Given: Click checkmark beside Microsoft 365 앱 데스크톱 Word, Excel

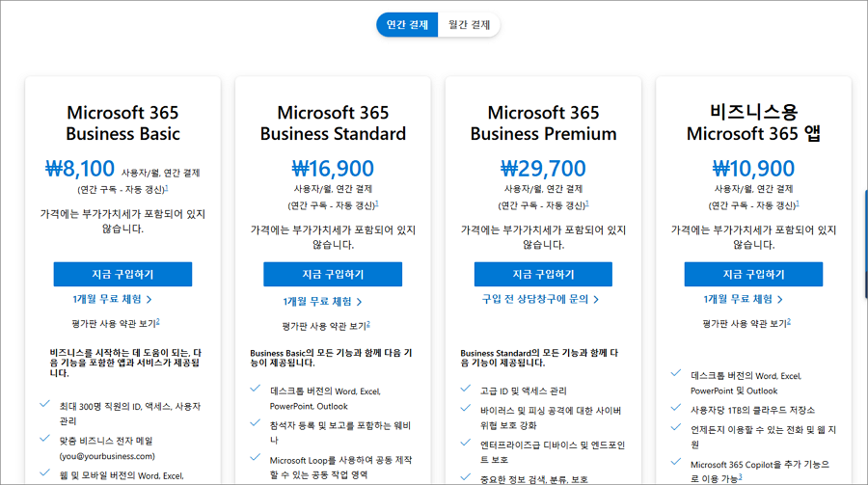Looking at the screenshot, I should pos(676,373).
